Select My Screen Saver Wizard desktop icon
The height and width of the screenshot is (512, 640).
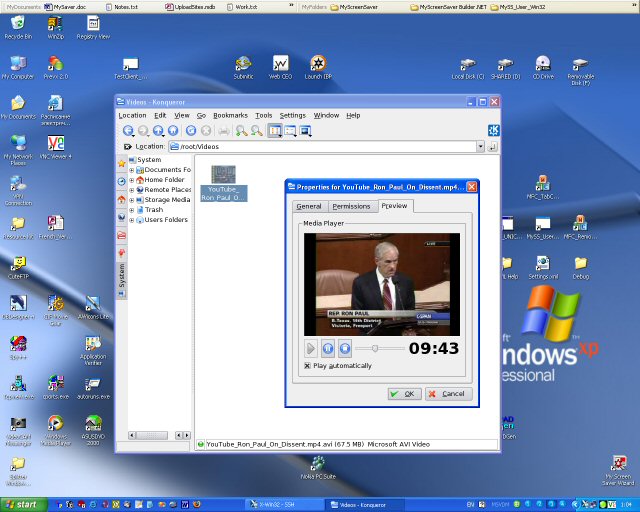tap(618, 471)
